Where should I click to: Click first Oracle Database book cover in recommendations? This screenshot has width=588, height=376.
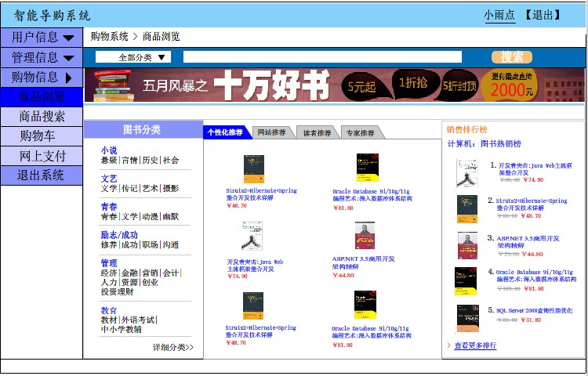(x=368, y=168)
